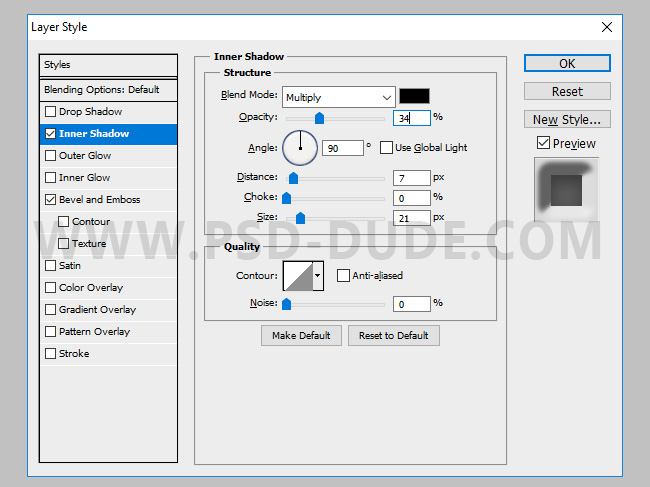
Task: Click the Make Default button
Action: (x=301, y=335)
